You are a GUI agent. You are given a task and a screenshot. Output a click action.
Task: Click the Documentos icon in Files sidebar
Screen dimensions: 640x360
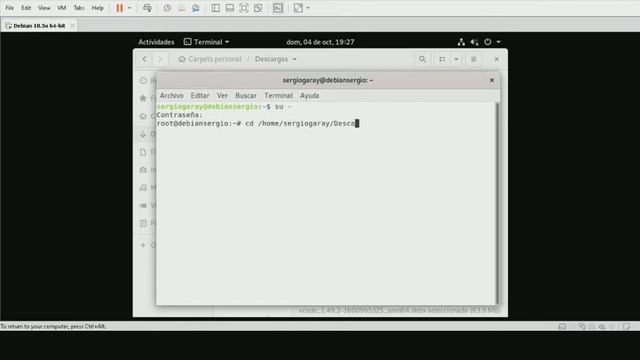(x=143, y=152)
